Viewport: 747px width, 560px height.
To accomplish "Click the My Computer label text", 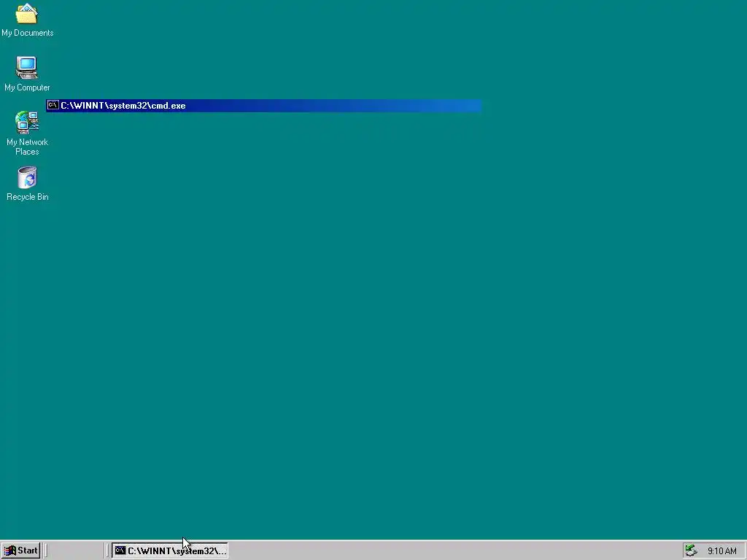I will [x=27, y=87].
